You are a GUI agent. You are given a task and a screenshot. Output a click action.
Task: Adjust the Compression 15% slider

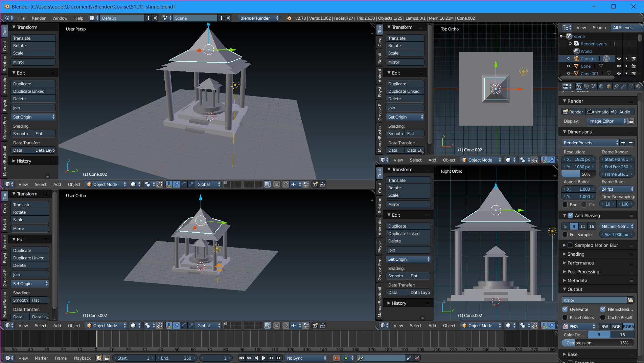pyautogui.click(x=598, y=343)
